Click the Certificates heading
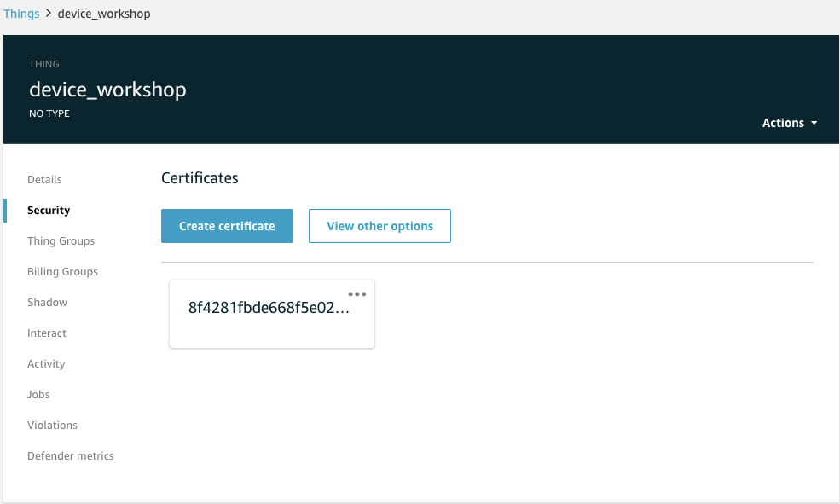 [x=200, y=178]
